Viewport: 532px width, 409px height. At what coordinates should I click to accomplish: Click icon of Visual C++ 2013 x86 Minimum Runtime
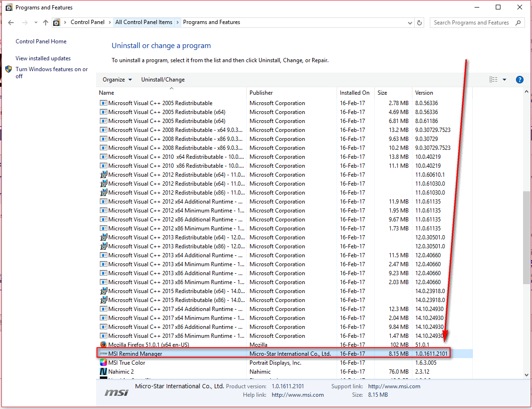[104, 282]
